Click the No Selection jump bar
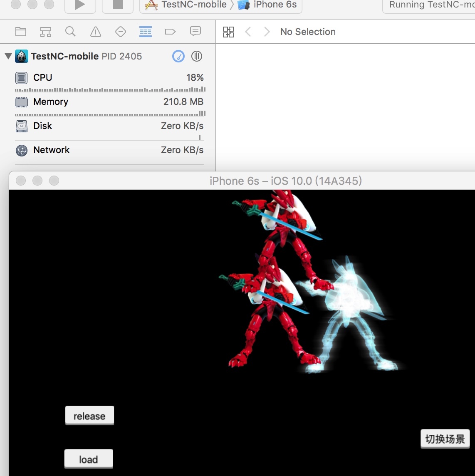The width and height of the screenshot is (475, 476). pyautogui.click(x=308, y=32)
